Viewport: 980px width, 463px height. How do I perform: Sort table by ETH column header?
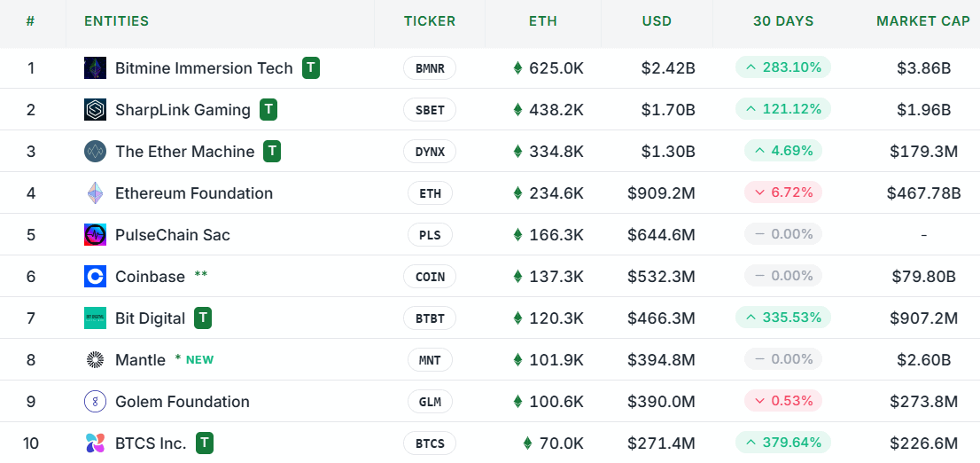point(542,21)
